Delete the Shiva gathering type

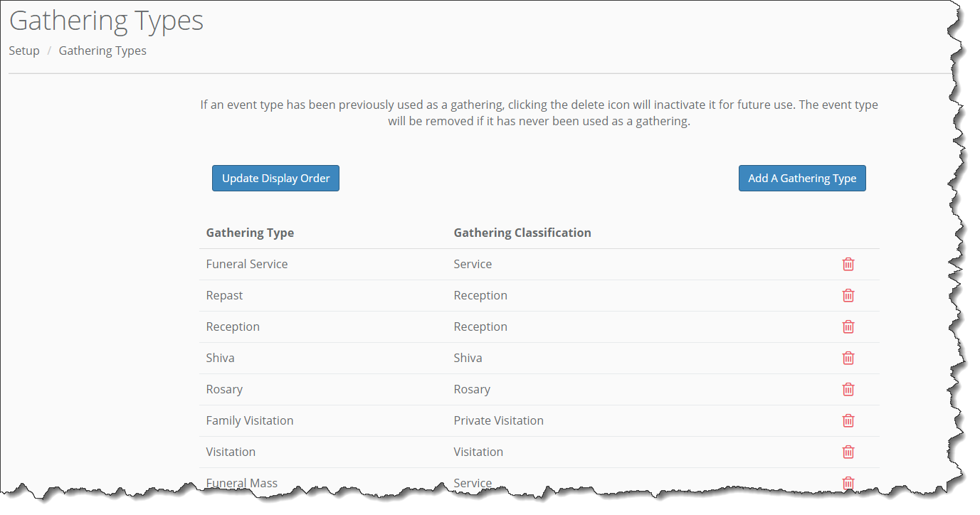click(x=848, y=358)
